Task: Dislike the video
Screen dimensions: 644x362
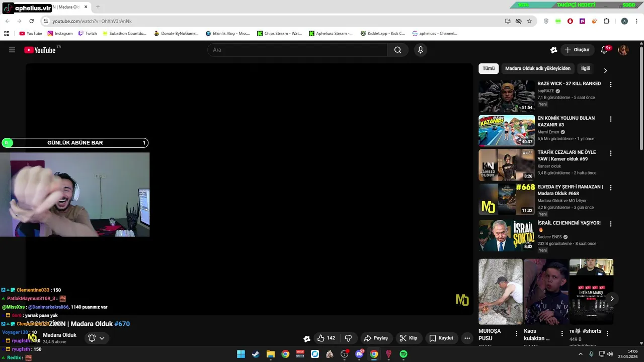Action: [348, 338]
